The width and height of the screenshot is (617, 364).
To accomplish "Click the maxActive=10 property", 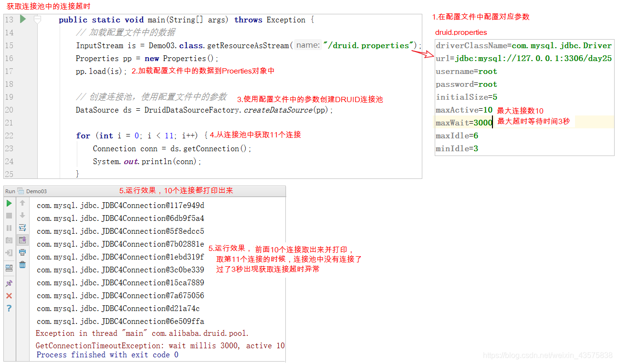I will (x=464, y=110).
